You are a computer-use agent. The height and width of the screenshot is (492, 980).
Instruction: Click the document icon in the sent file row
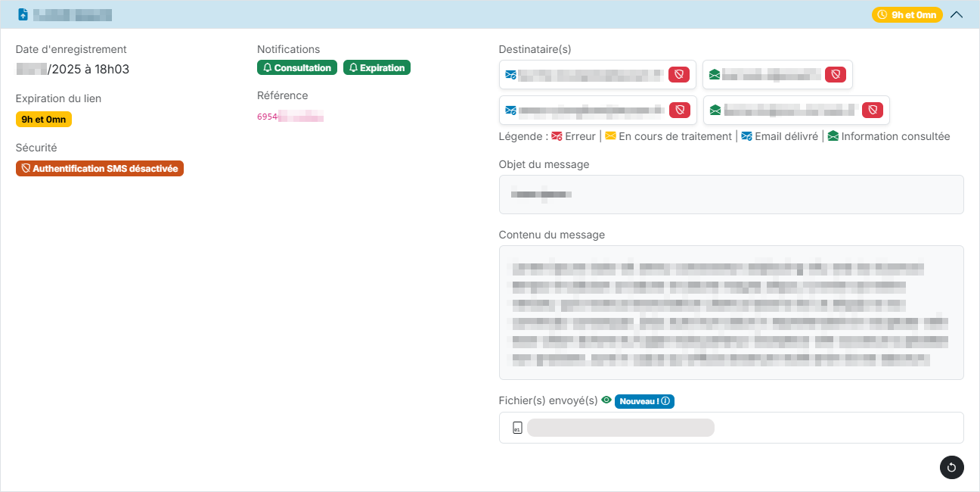click(517, 428)
